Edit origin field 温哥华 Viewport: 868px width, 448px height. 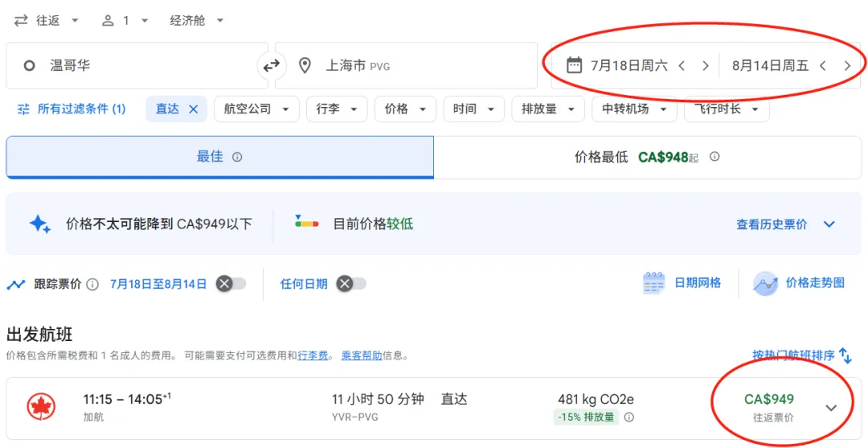(137, 66)
